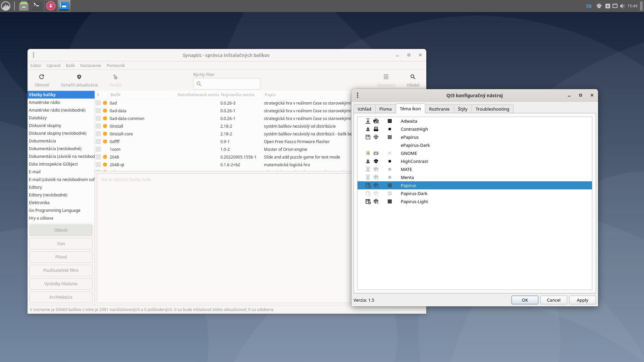Switch to the Vzhľad tab

click(x=364, y=109)
